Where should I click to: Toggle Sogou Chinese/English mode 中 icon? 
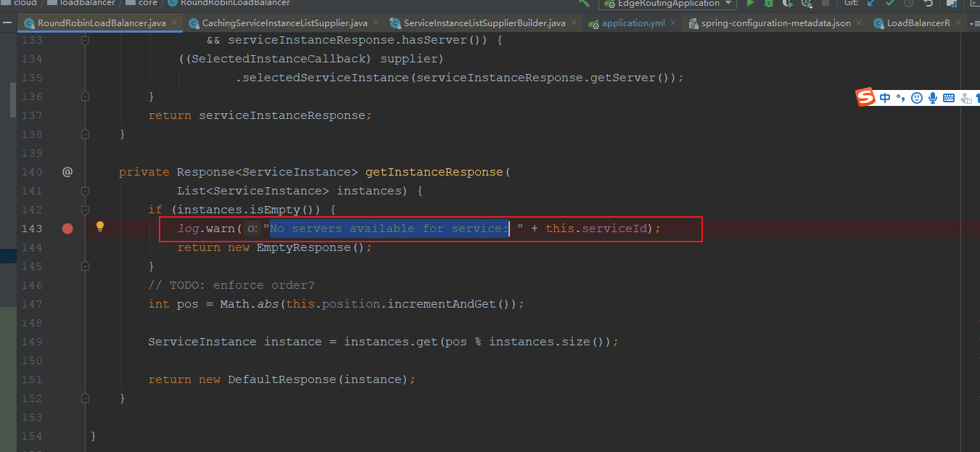(x=886, y=98)
